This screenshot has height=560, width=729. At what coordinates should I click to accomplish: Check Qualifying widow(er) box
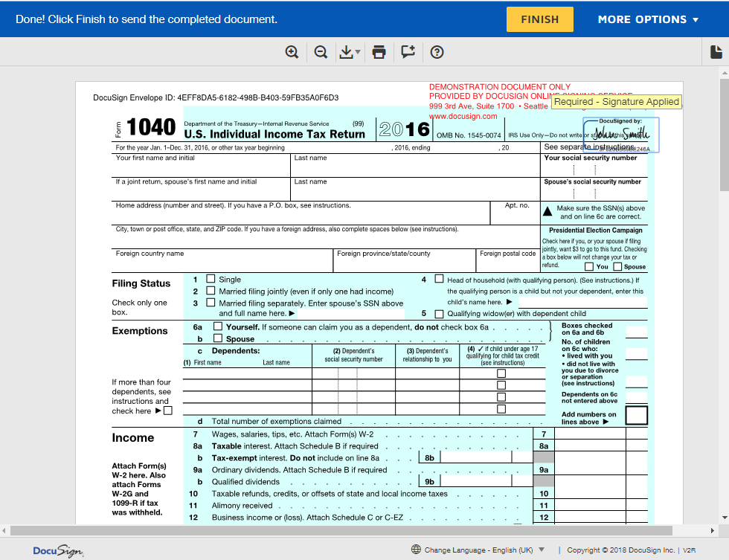point(439,314)
